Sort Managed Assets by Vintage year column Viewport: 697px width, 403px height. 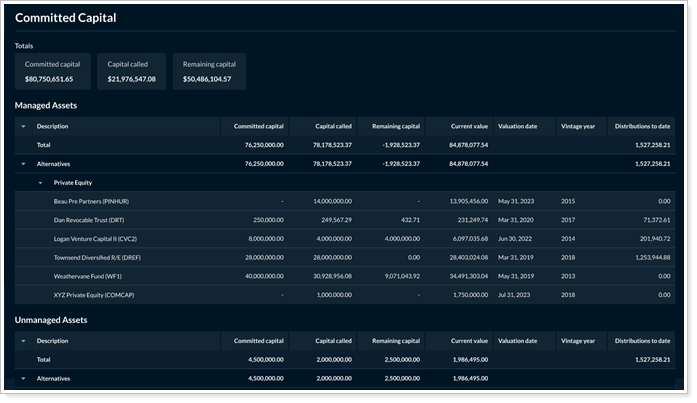[577, 127]
